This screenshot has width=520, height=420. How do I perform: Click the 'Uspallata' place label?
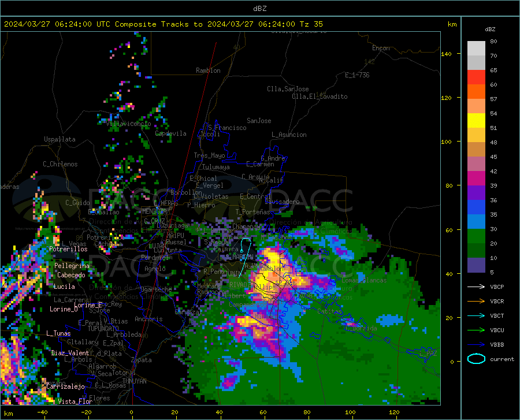pos(60,139)
